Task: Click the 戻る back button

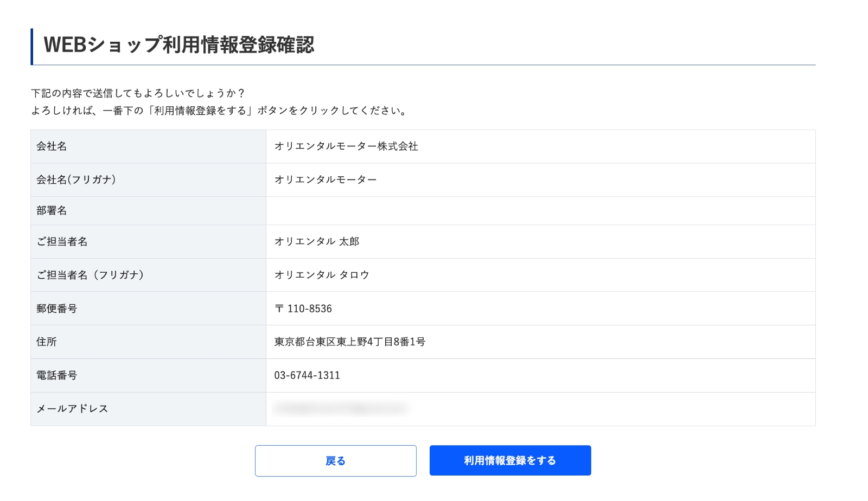Action: pyautogui.click(x=335, y=461)
